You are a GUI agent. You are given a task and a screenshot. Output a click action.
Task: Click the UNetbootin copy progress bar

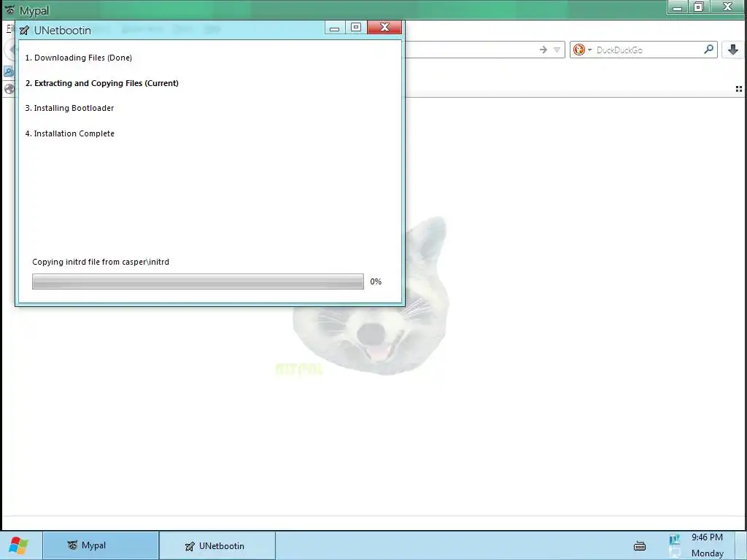point(198,281)
